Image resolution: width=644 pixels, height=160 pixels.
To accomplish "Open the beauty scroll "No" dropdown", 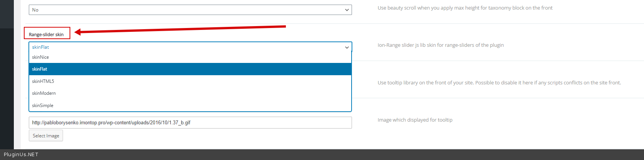I will point(190,10).
